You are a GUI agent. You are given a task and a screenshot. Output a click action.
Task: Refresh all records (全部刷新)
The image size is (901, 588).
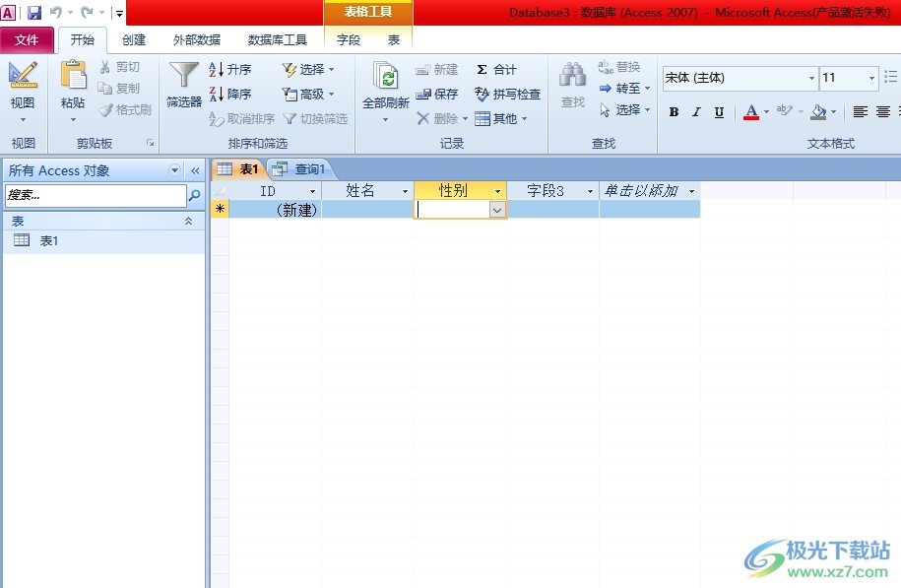point(386,92)
